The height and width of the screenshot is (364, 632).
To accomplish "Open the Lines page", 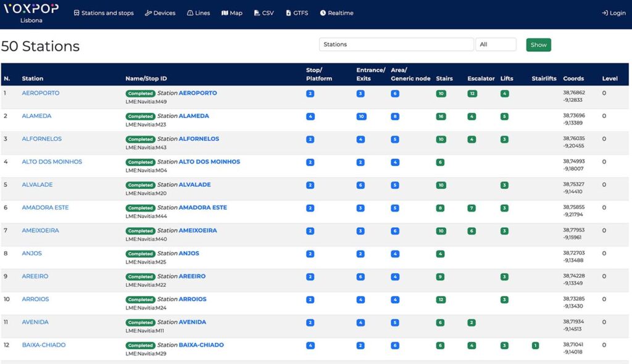I will tap(198, 13).
